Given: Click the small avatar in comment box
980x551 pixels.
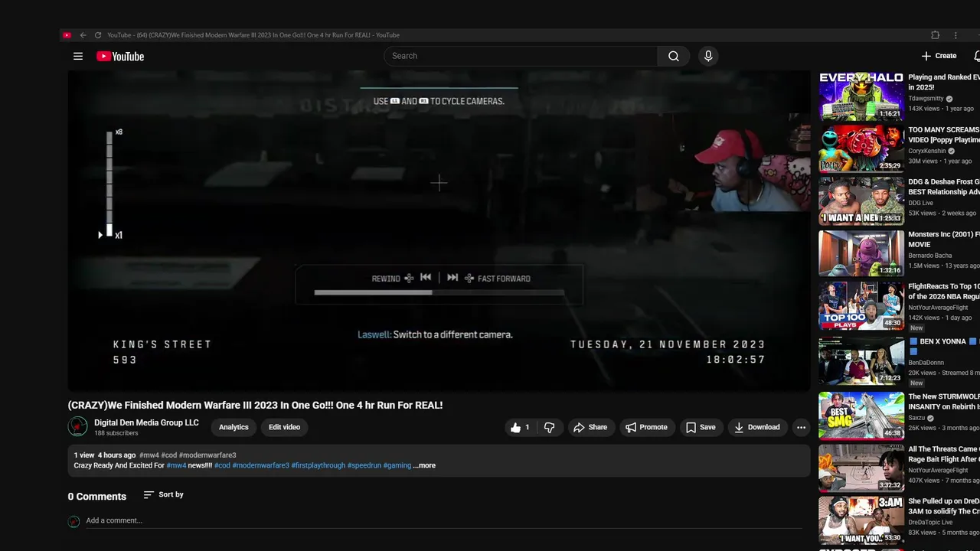Looking at the screenshot, I should click(x=73, y=521).
